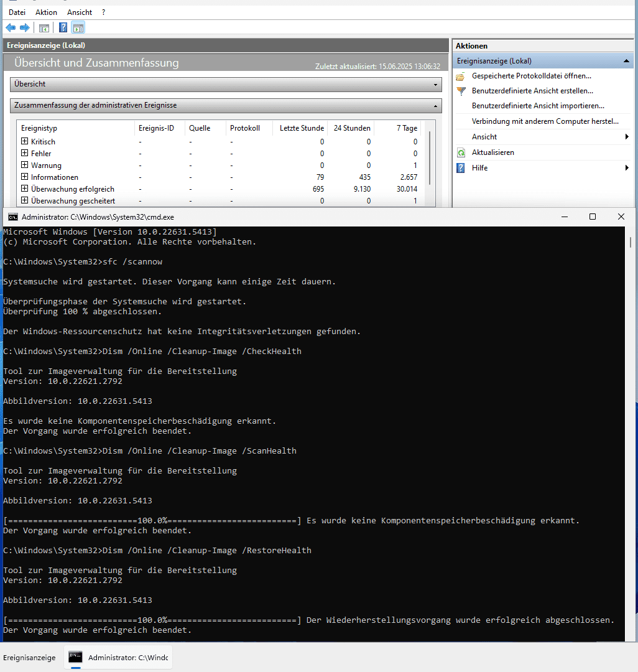The image size is (638, 672).
Task: Click Gespeicherte Protokolldatei öffnen
Action: [x=532, y=76]
